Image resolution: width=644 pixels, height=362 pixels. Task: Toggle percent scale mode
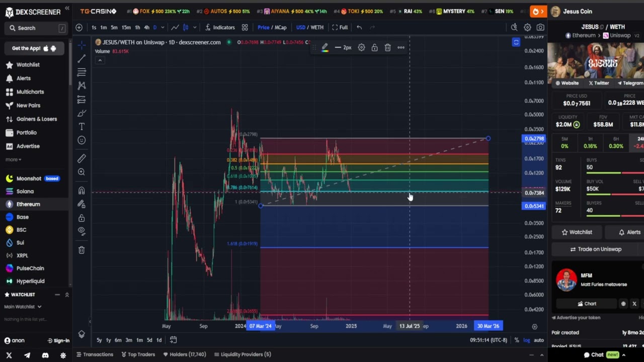tap(516, 340)
